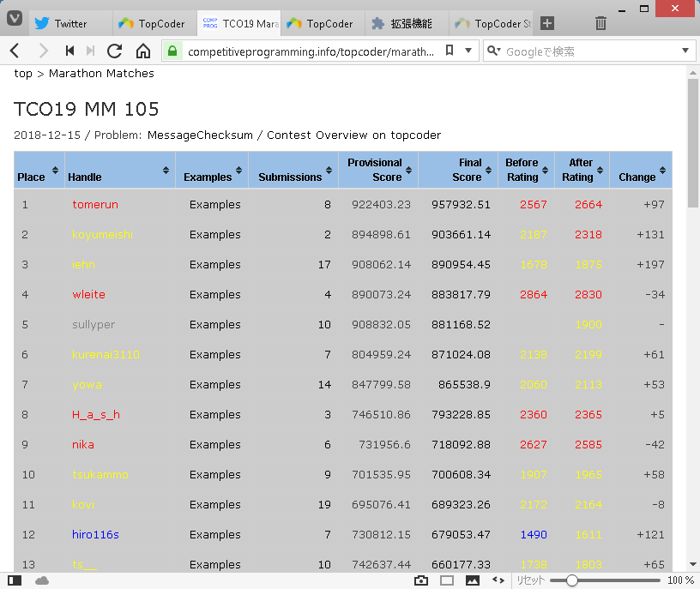Go forward to the next page
This screenshot has height=589, width=700.
point(43,51)
